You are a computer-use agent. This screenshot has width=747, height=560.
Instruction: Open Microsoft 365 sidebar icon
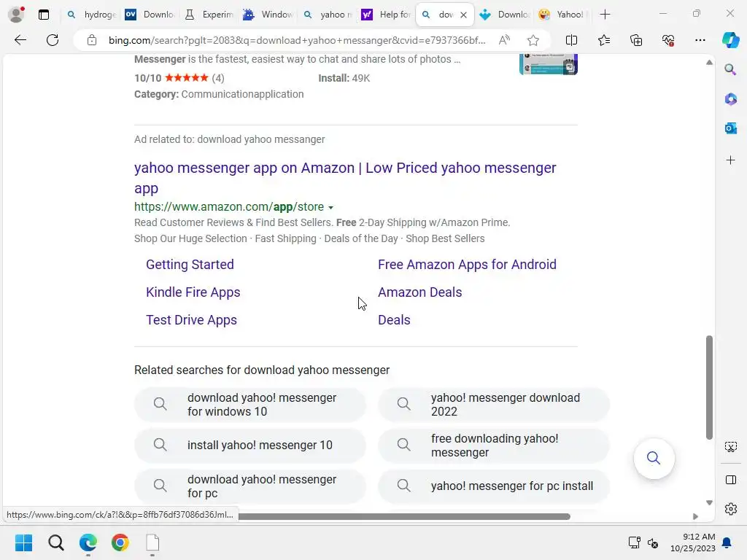(x=730, y=99)
